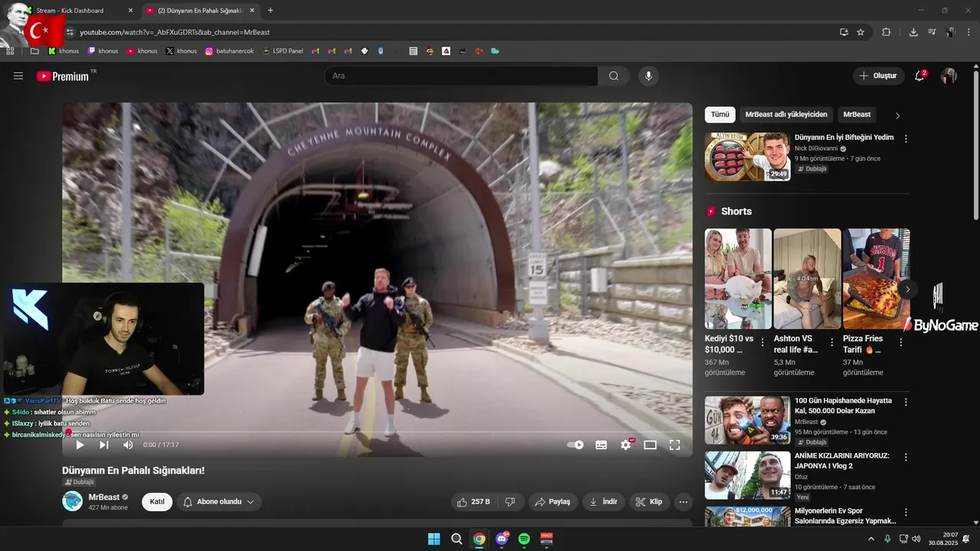This screenshot has height=551, width=980.
Task: Show hidden system tray icons
Action: pos(871,539)
